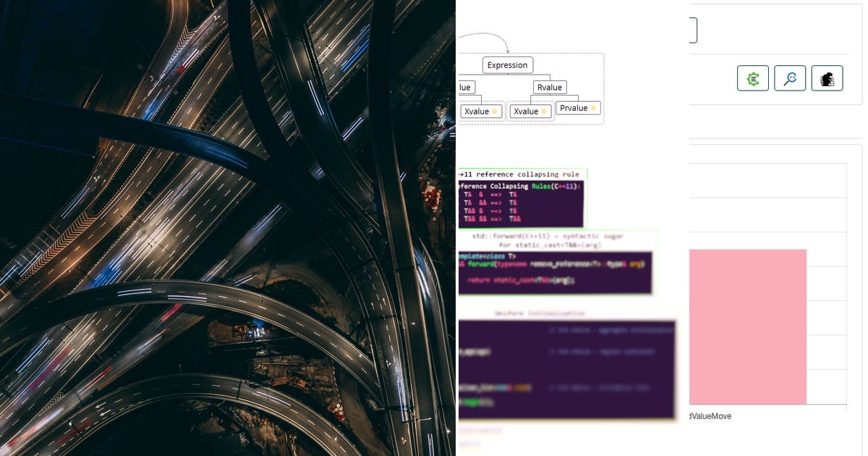The image size is (868, 456).
Task: Click the green benchmark settings icon
Action: (x=752, y=78)
